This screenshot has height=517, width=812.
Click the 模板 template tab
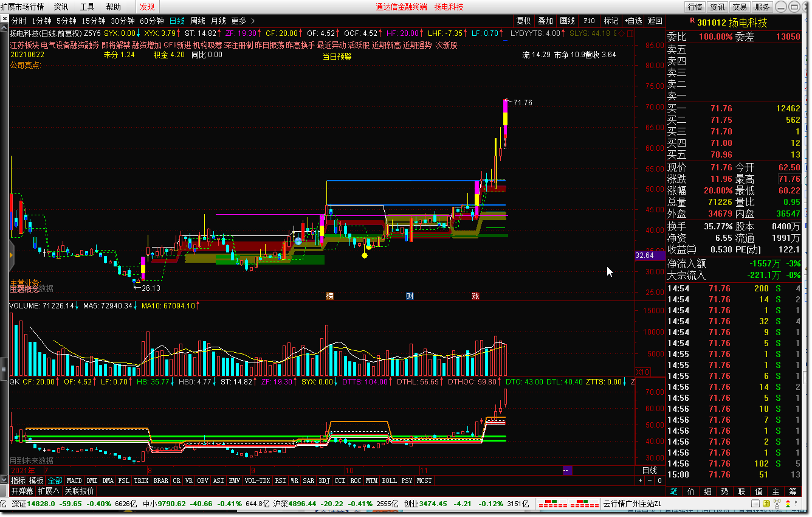coord(36,481)
